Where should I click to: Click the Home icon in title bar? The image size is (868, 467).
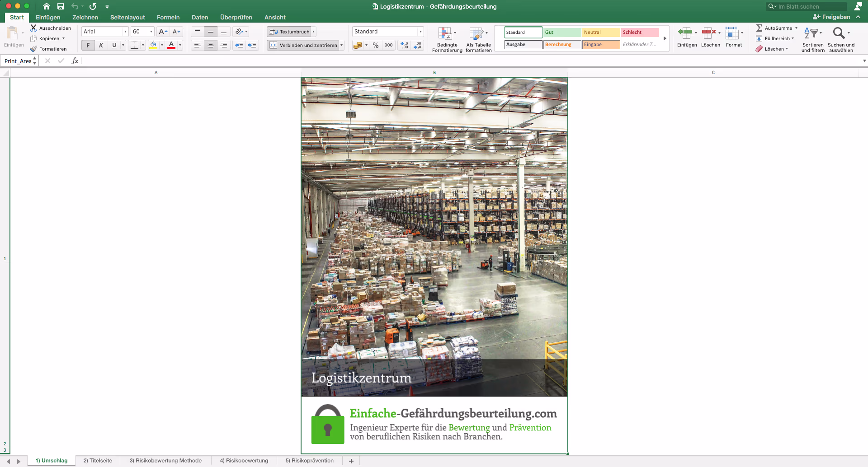click(46, 6)
